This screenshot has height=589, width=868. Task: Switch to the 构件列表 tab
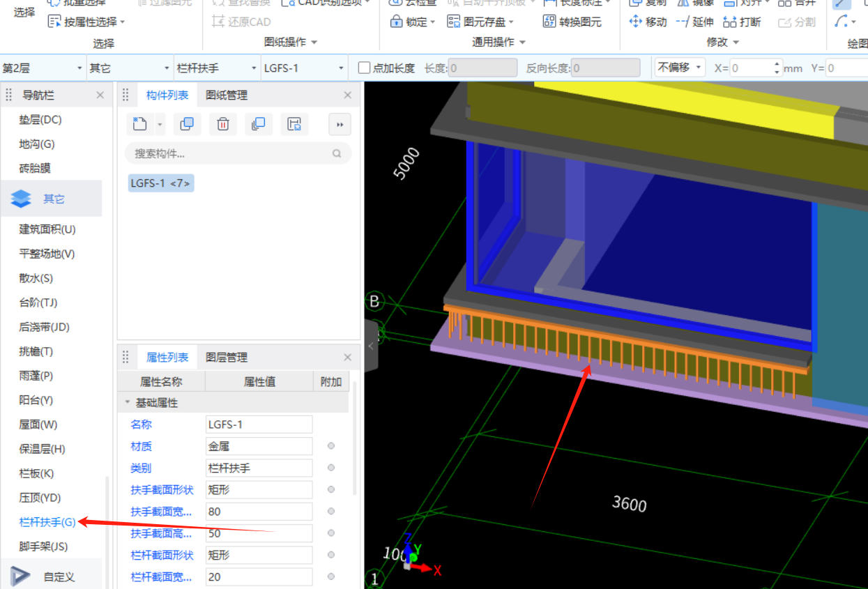coord(167,95)
